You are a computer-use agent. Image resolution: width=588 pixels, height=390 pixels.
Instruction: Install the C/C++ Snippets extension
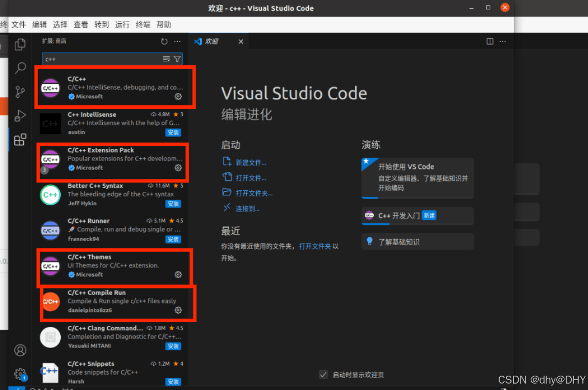point(173,382)
